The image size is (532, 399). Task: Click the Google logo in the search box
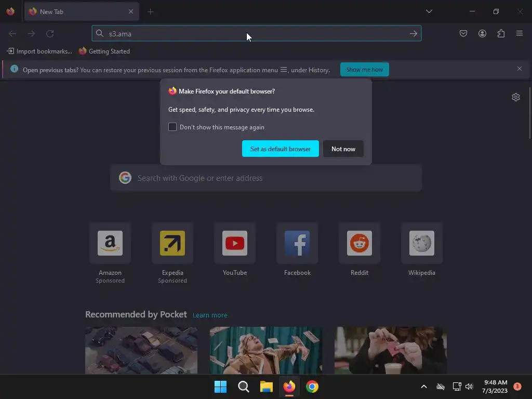[125, 178]
